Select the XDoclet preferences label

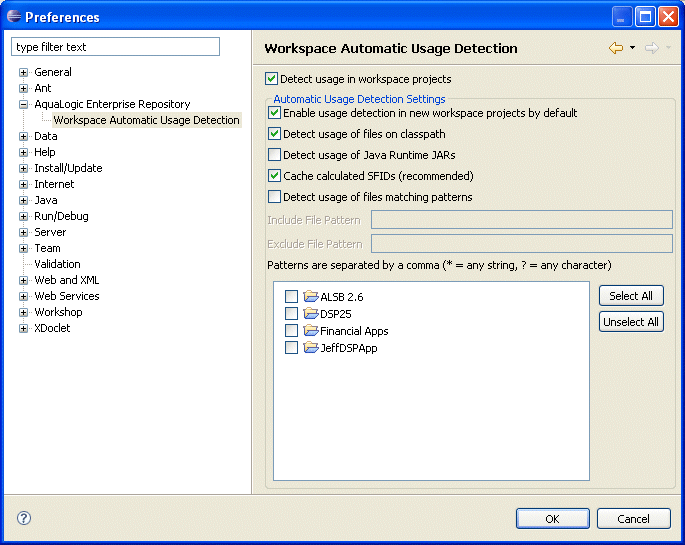tap(52, 328)
